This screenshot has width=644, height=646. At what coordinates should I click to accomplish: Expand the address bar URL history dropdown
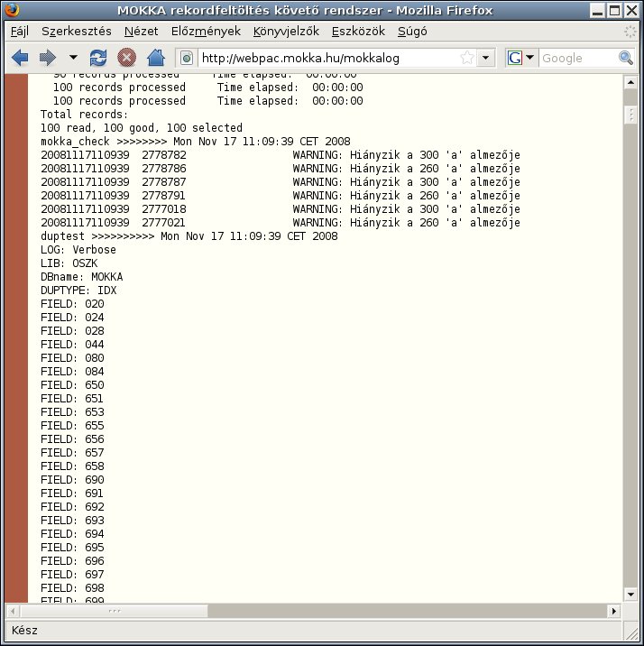coord(486,58)
